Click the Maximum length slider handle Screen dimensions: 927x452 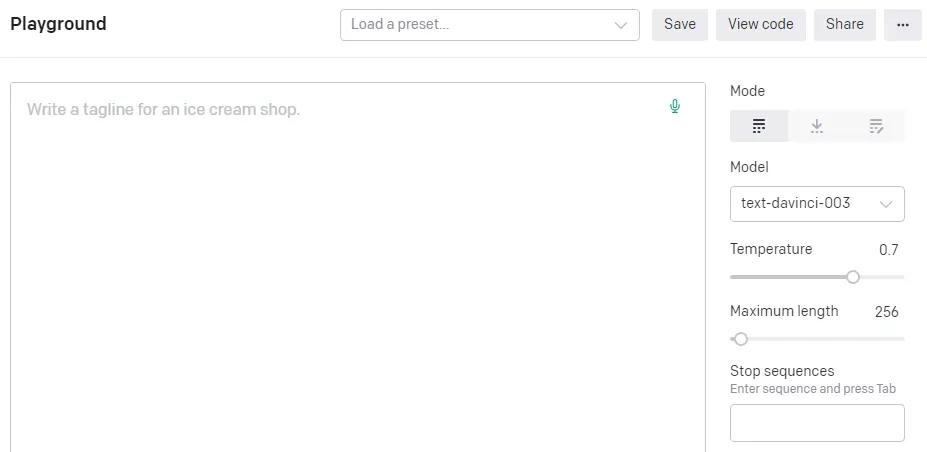tap(741, 339)
